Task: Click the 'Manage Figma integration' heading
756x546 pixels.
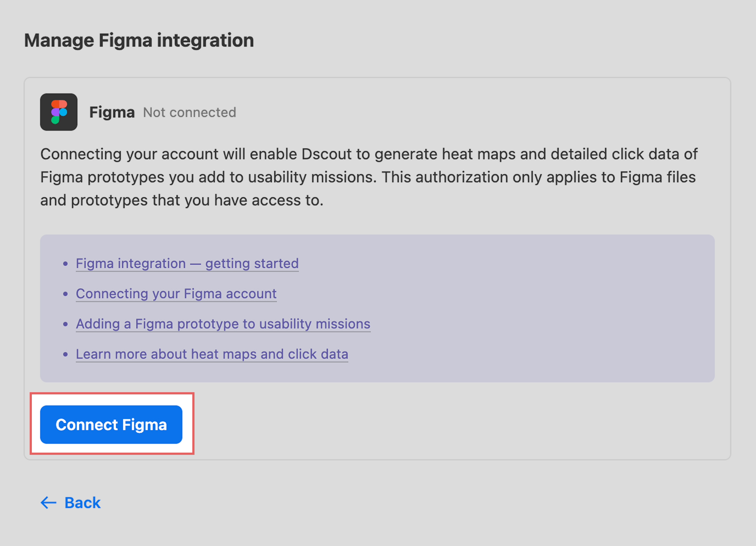Action: [x=139, y=40]
